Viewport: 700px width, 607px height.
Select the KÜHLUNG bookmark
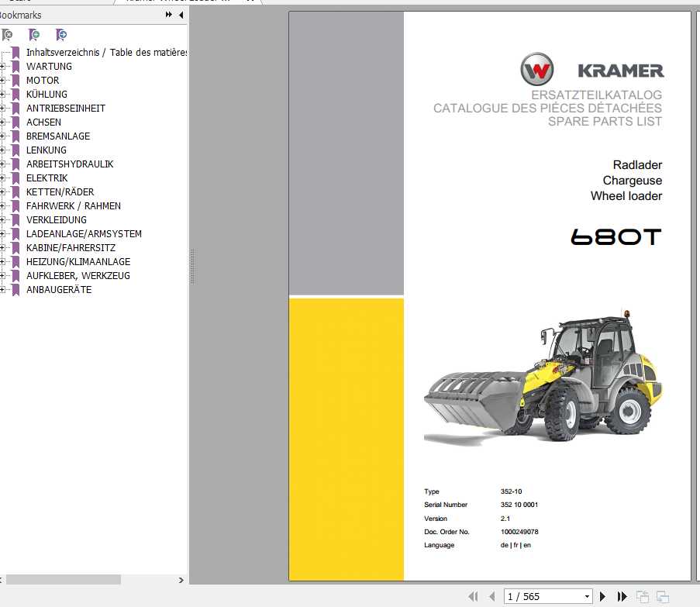pyautogui.click(x=47, y=94)
